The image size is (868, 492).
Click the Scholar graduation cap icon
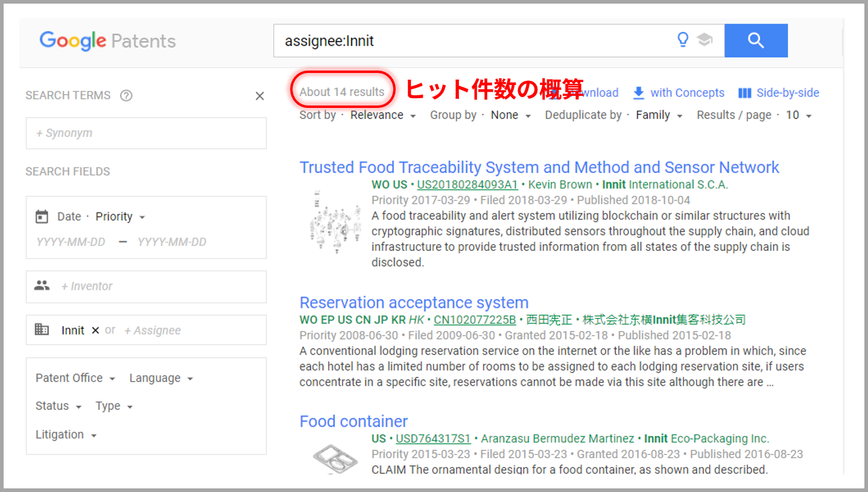704,40
